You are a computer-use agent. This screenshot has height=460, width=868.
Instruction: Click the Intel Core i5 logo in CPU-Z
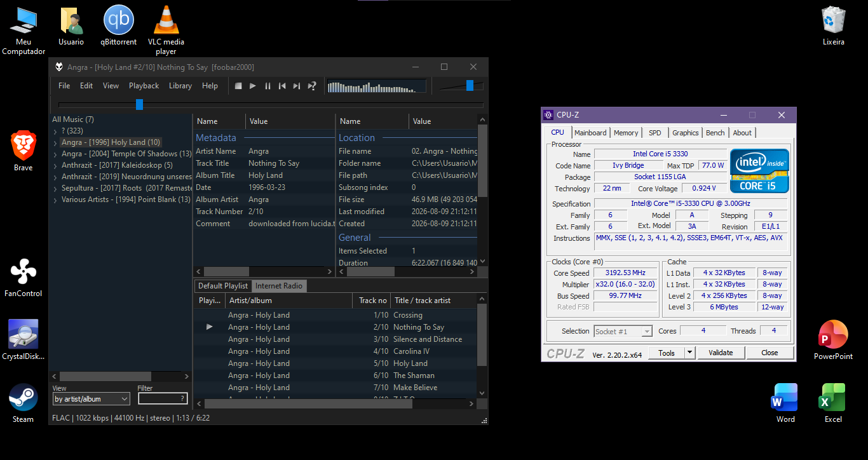tap(759, 170)
